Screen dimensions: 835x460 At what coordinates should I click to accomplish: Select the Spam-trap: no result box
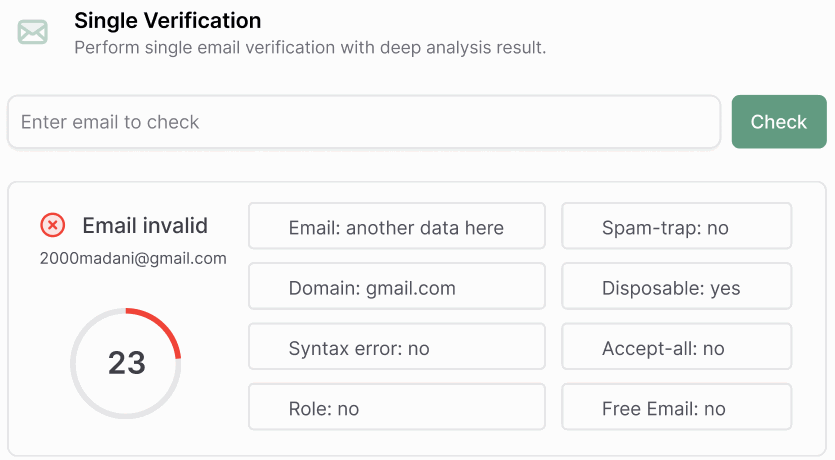tap(676, 227)
